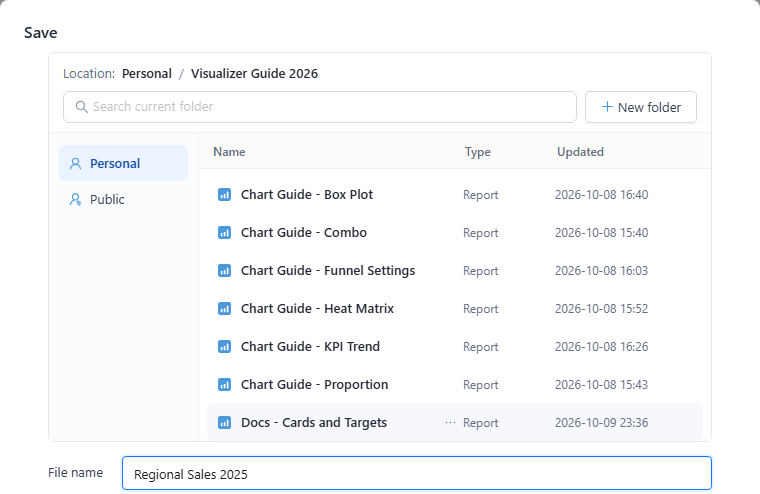Click the report icon for Chart Guide - Proportion

(x=224, y=384)
